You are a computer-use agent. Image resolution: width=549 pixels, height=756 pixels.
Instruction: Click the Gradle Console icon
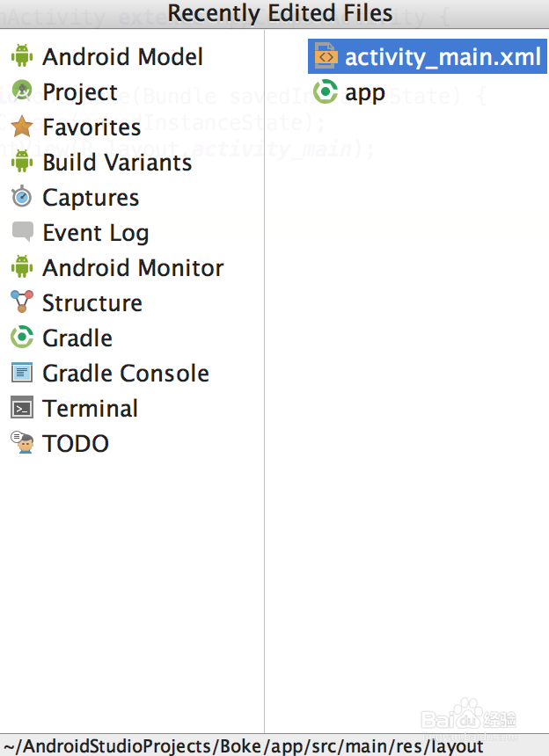click(x=22, y=373)
